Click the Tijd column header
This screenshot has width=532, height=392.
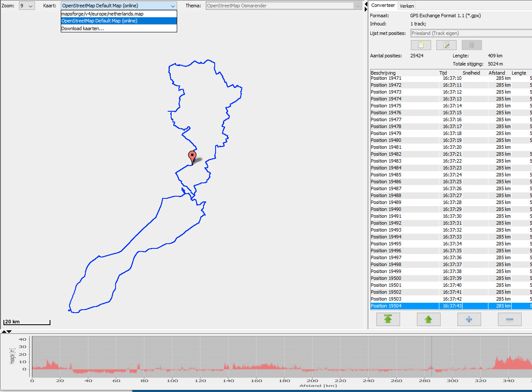[x=443, y=73]
